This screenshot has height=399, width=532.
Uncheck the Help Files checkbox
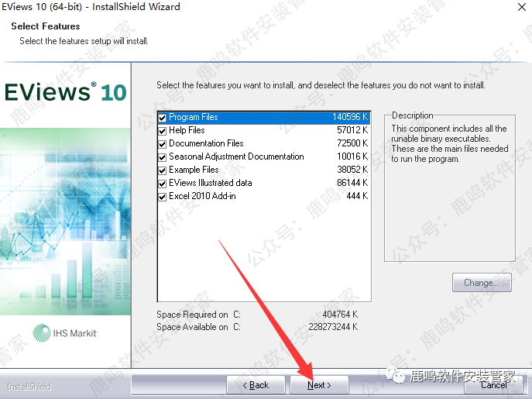(x=162, y=131)
